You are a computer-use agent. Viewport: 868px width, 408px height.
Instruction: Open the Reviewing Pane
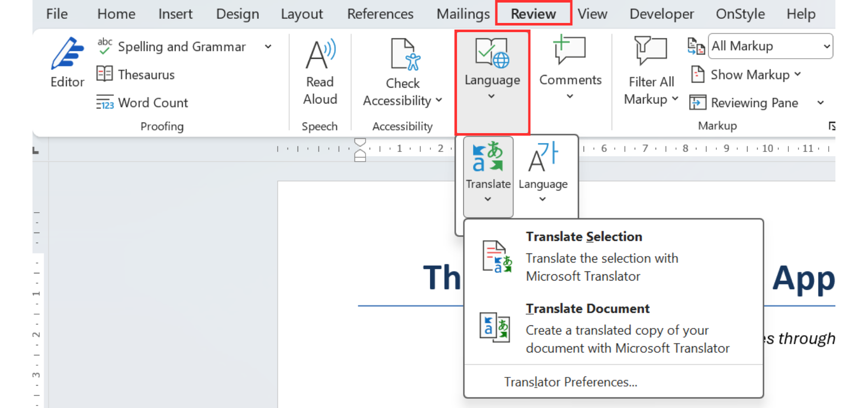point(745,103)
